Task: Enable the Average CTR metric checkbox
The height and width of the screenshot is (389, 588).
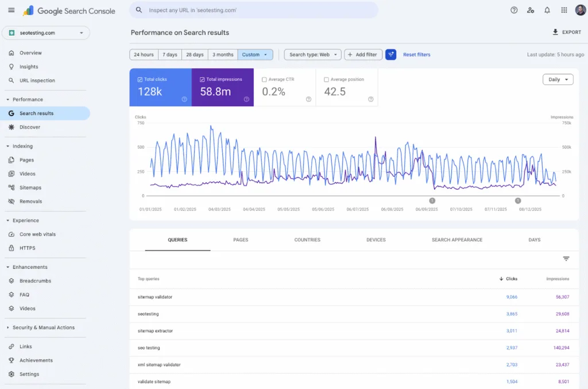Action: pos(263,79)
